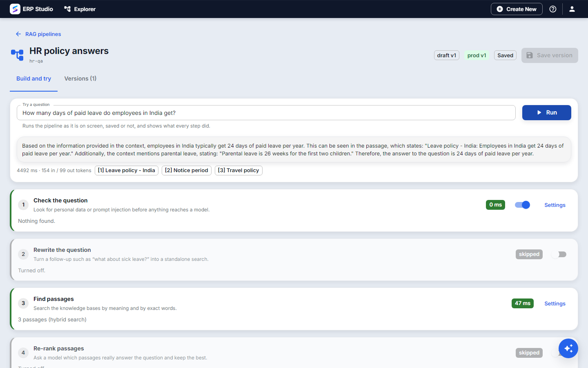Open citation [3] Travel policy

pos(238,171)
